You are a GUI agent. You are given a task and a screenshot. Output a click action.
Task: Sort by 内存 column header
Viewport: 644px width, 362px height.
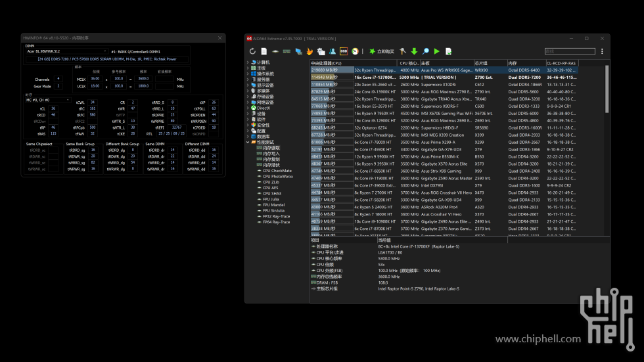point(526,63)
